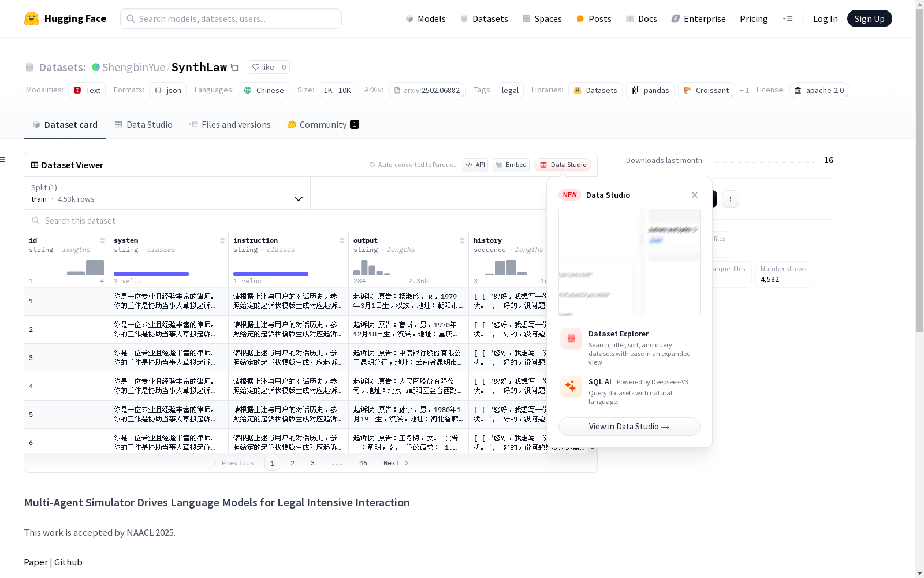
Task: Click the Datasets library tag
Action: (x=595, y=90)
